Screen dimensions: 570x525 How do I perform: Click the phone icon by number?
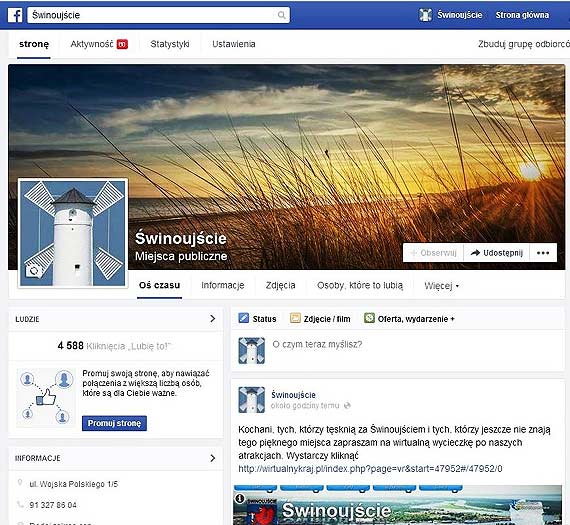pos(20,504)
